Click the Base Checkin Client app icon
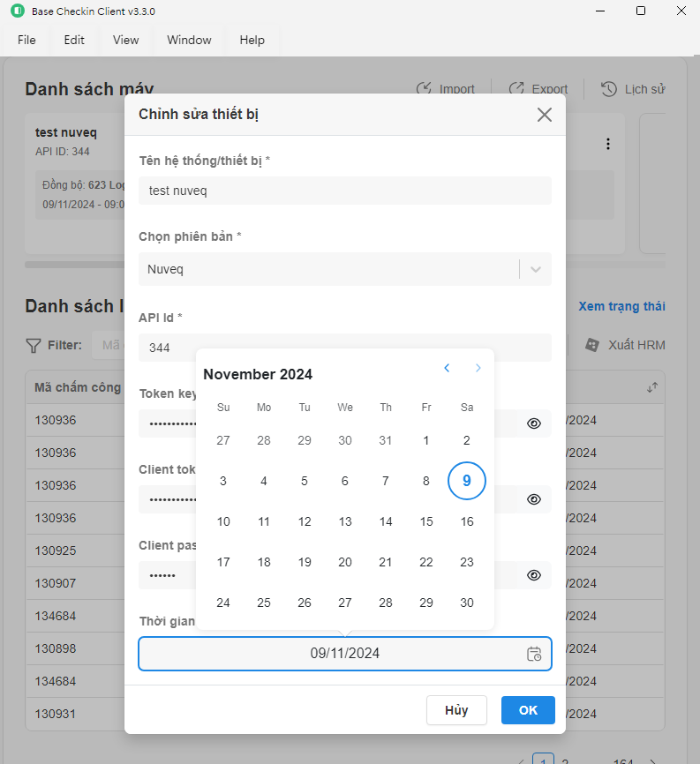 click(x=18, y=11)
